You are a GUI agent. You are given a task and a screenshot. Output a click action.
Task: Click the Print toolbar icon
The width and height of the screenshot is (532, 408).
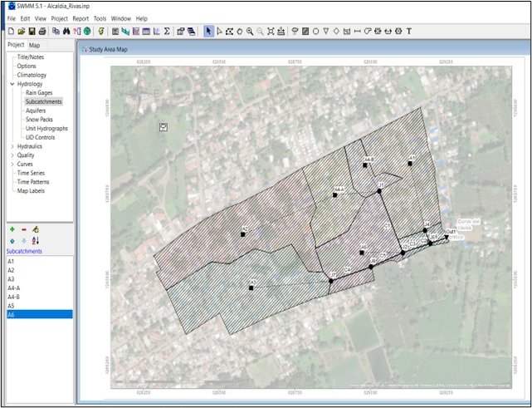42,31
